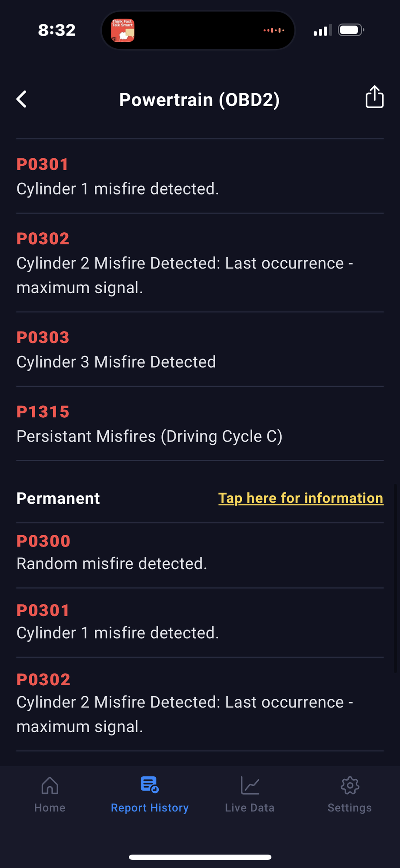Screen dimensions: 400x868
Task: Tap the Settings gear icon
Action: tap(350, 785)
